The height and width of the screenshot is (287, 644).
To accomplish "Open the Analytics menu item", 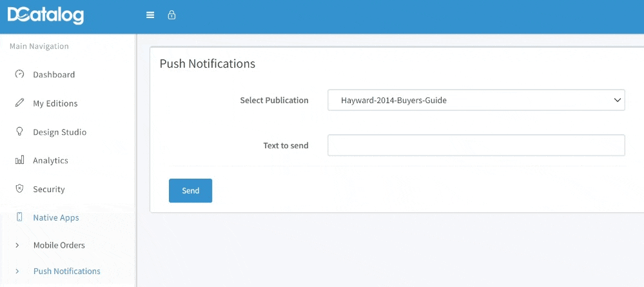I will [50, 161].
